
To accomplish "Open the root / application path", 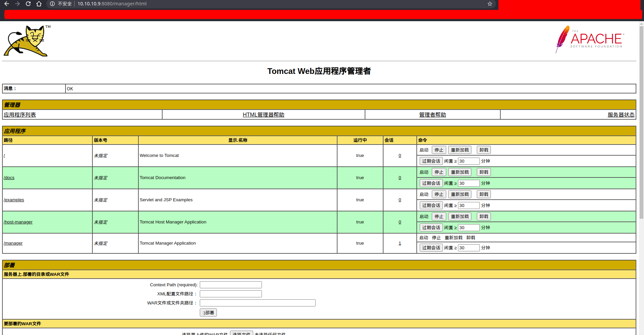I will (4, 155).
